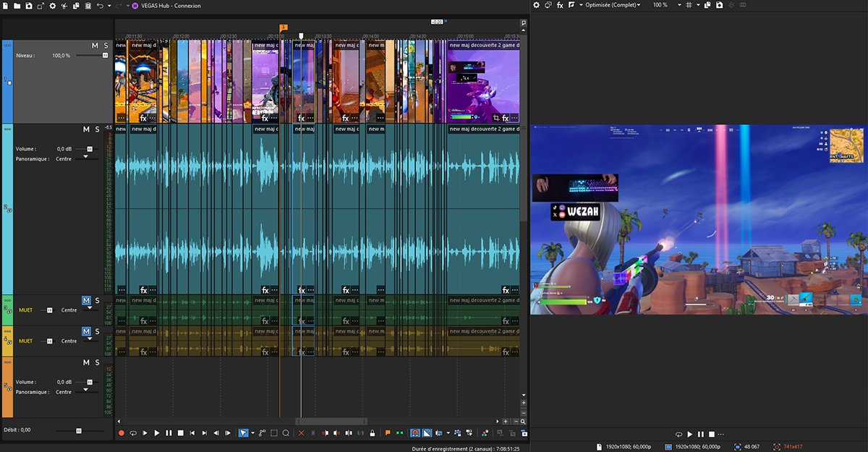The width and height of the screenshot is (868, 452).
Task: Undo the last action
Action: [x=100, y=5]
